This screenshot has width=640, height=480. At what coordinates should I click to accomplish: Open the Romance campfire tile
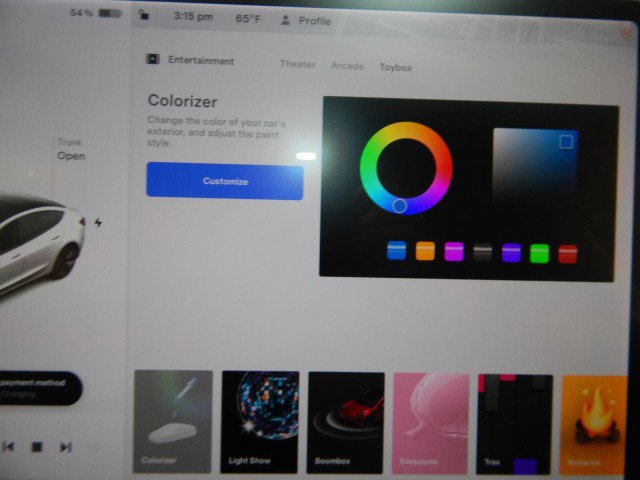point(594,426)
